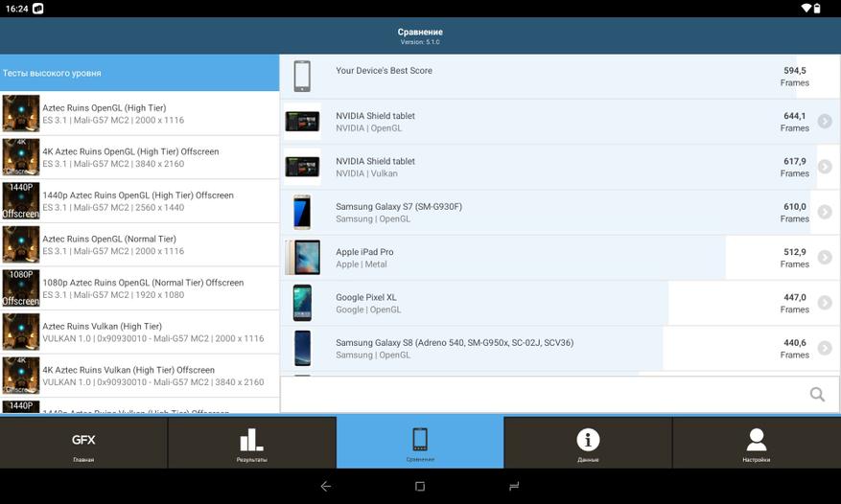Select 1080p Aztec Ruins OpenGL Offscreen test
Image resolution: width=841 pixels, height=504 pixels.
click(x=139, y=288)
